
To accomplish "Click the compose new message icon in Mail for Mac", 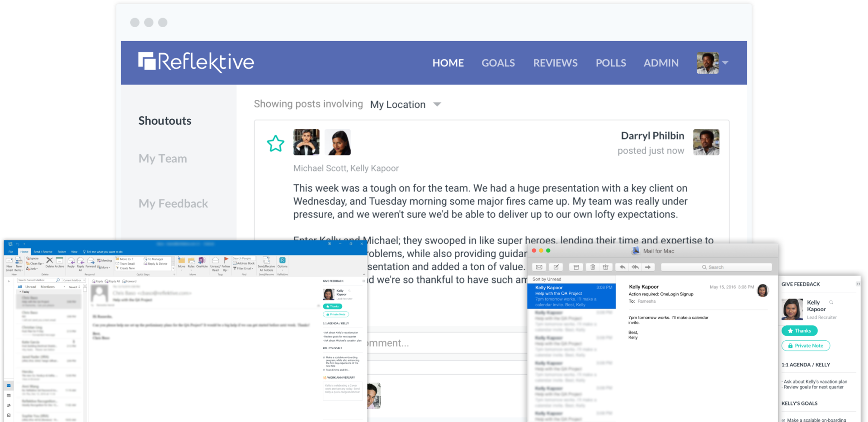I will pos(556,267).
